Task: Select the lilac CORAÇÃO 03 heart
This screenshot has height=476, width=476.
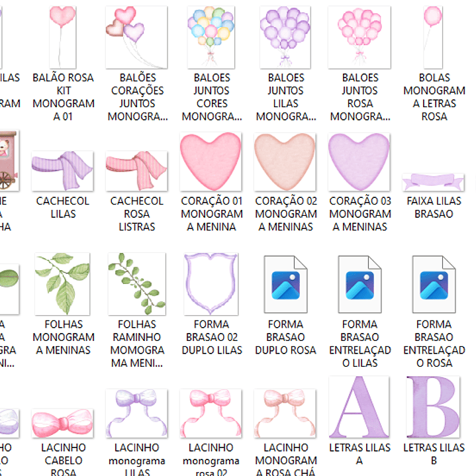Action: [359, 162]
